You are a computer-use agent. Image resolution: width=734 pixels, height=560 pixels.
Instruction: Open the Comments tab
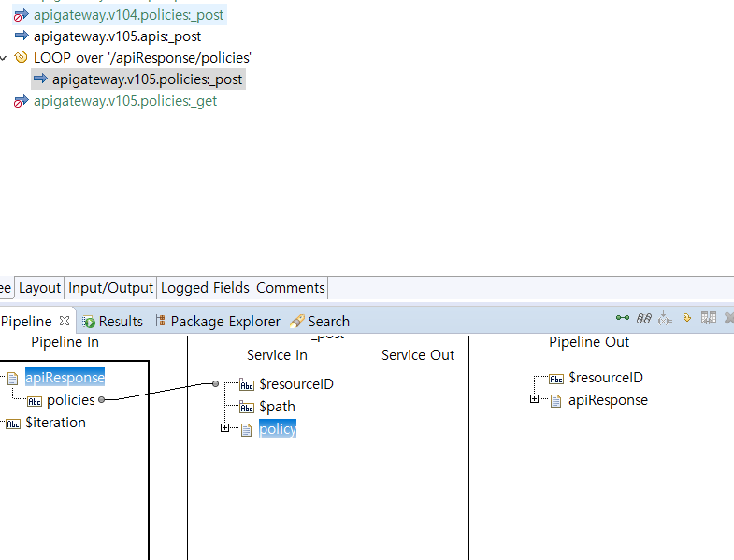coord(290,288)
